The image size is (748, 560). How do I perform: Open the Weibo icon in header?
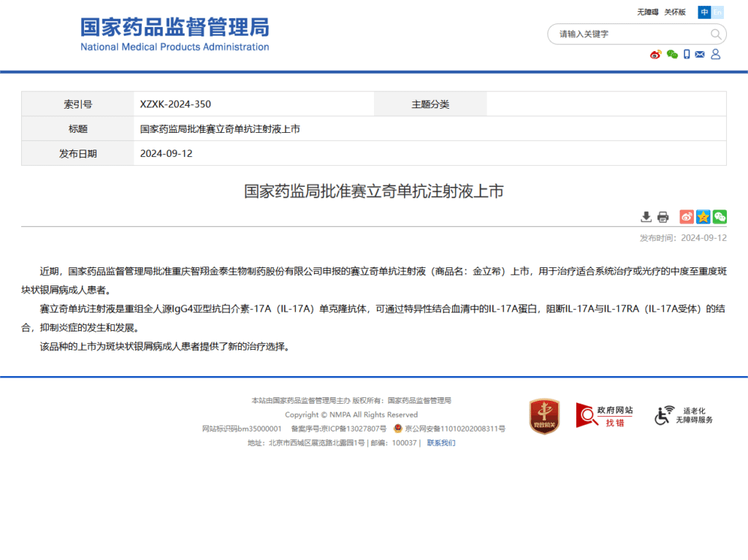(x=655, y=55)
